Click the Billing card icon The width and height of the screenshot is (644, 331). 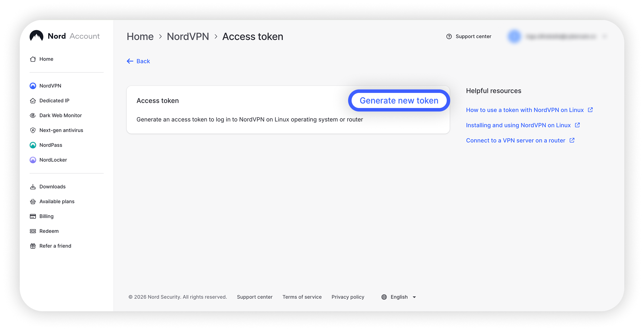[33, 216]
